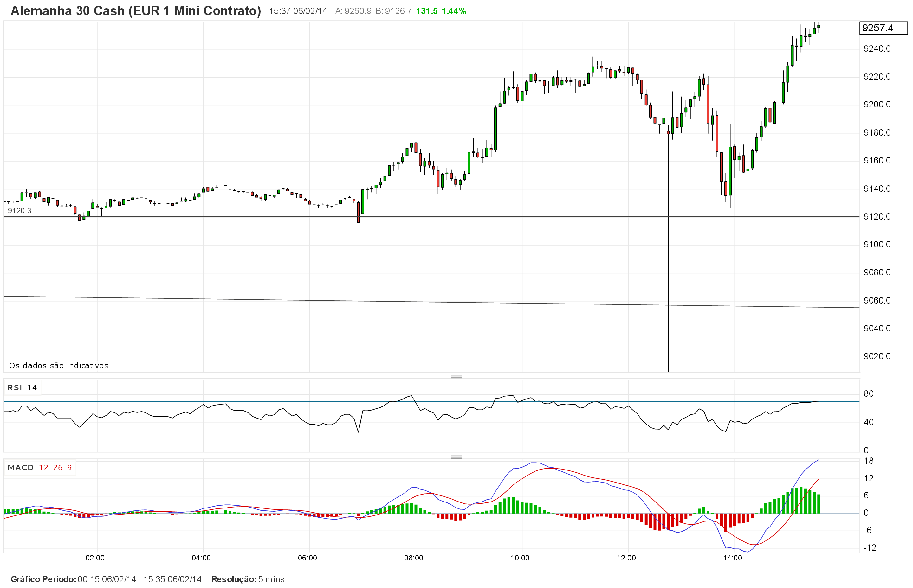This screenshot has height=588, width=913.
Task: Click the RSI 80 level axis label
Action: [868, 394]
